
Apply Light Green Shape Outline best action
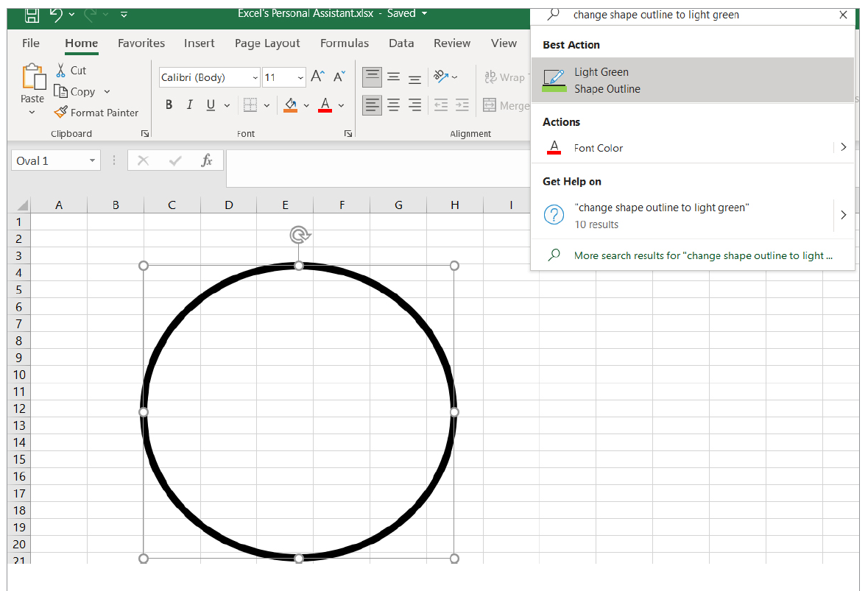click(x=692, y=80)
